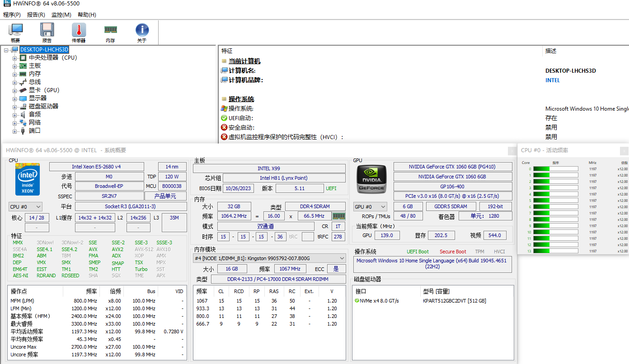Viewport: 629px width, 364px height.
Task: Open the 监控(M) menu
Action: pyautogui.click(x=61, y=14)
